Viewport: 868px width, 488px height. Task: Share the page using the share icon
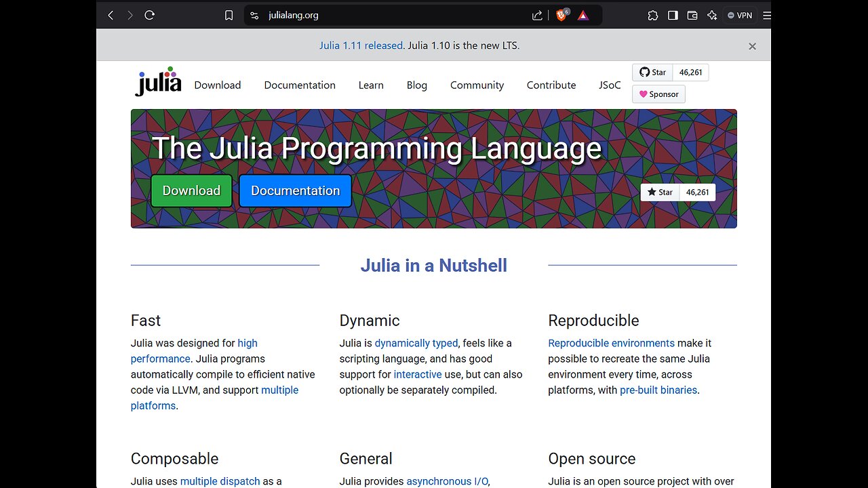[537, 15]
